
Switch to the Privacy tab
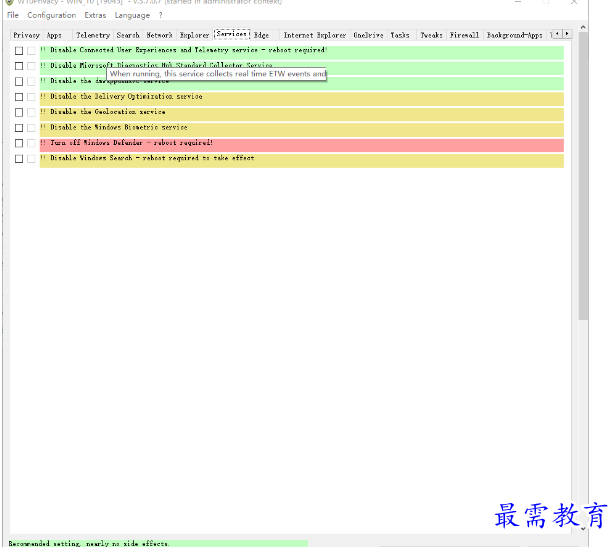click(26, 35)
